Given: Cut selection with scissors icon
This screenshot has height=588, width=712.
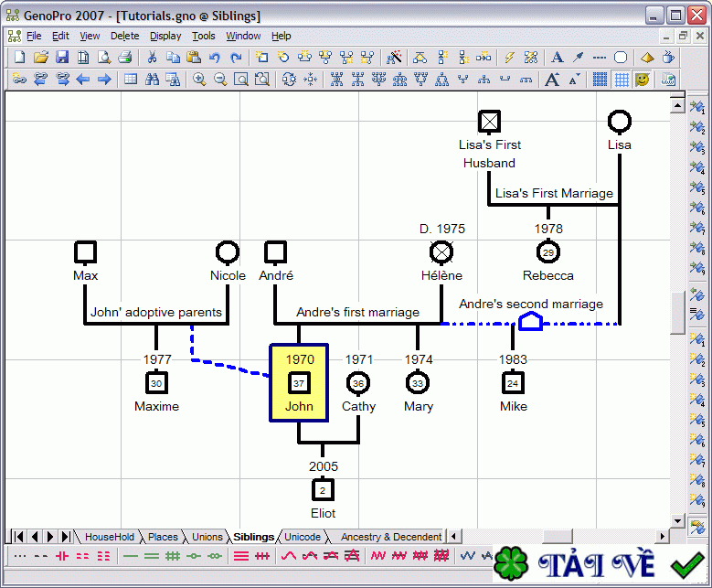Looking at the screenshot, I should coord(152,58).
